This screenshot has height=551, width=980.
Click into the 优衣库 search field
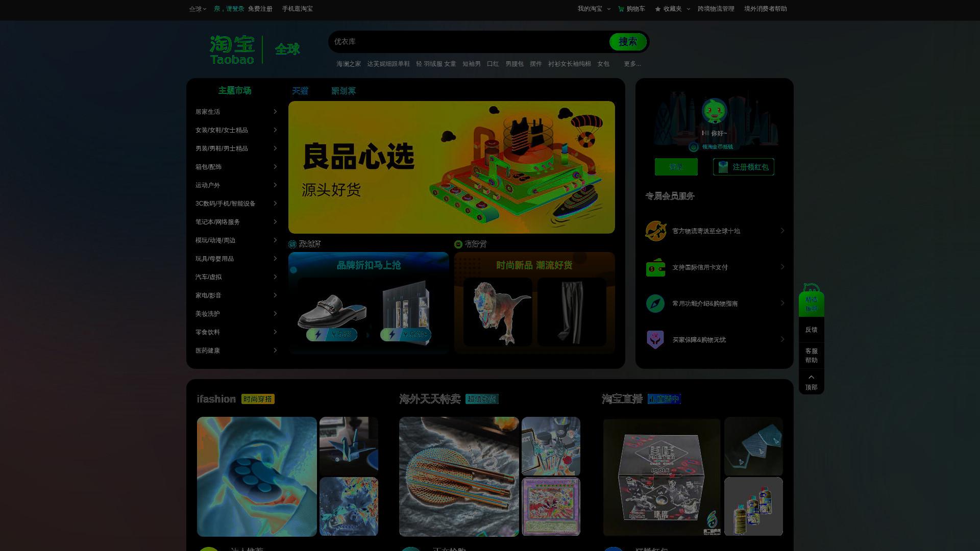click(x=470, y=42)
